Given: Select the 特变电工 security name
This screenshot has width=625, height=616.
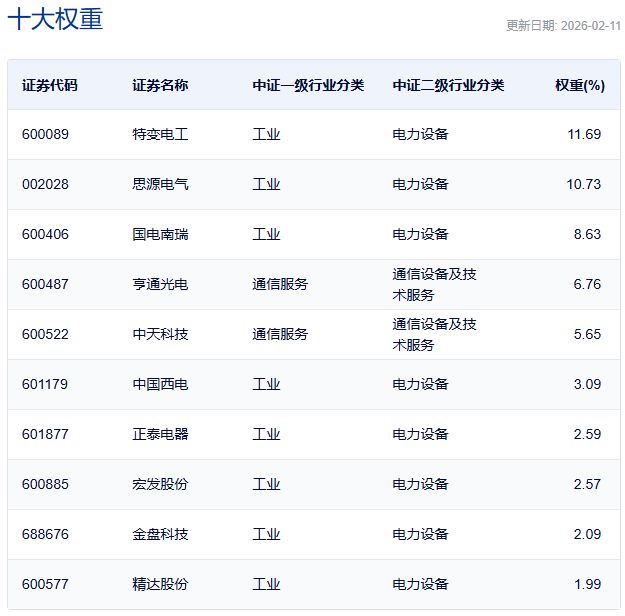Looking at the screenshot, I should [x=160, y=134].
